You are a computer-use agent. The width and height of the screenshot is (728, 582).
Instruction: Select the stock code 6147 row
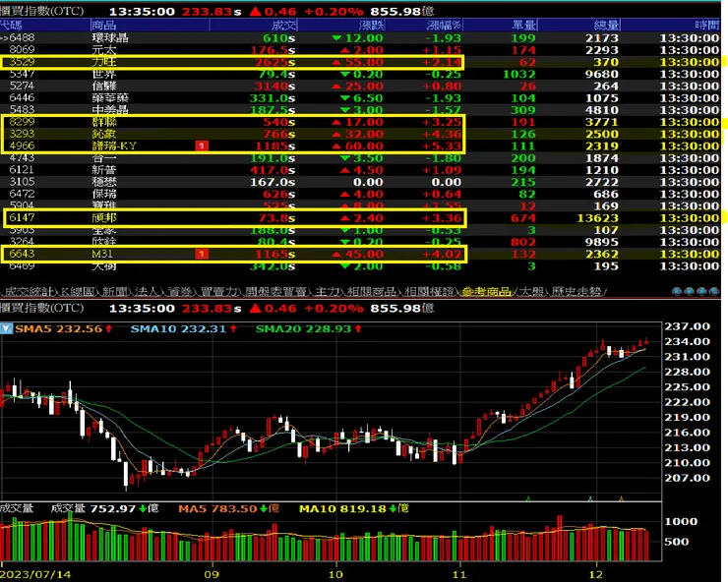360,218
